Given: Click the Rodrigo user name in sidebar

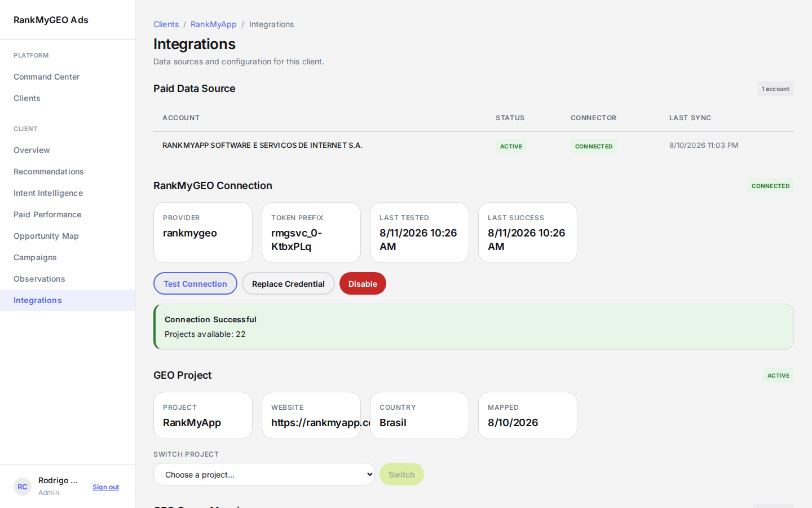Looking at the screenshot, I should [58, 480].
